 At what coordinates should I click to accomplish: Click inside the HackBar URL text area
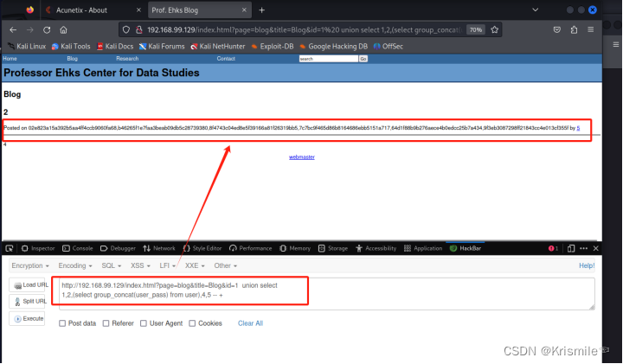(326, 294)
